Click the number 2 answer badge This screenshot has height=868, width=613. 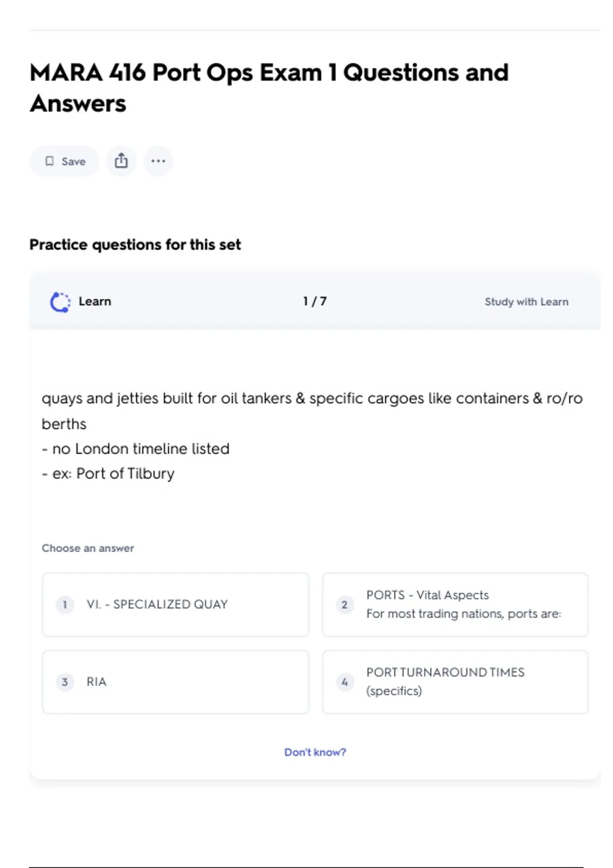pyautogui.click(x=345, y=605)
